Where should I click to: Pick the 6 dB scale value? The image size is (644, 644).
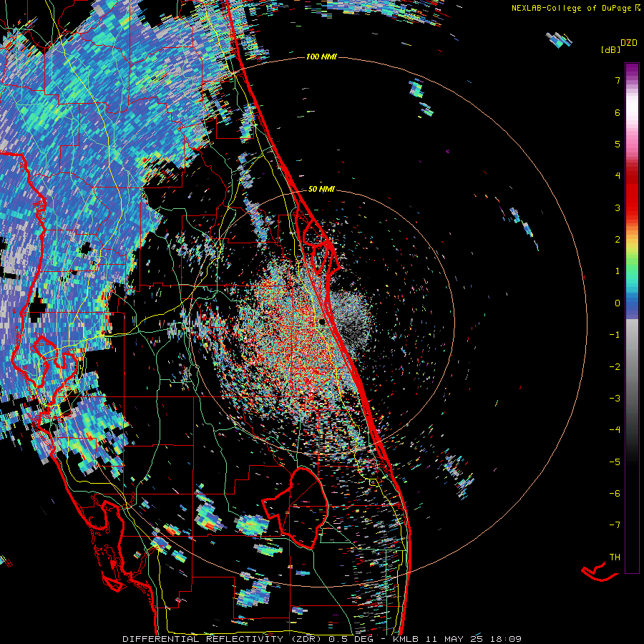coord(618,112)
